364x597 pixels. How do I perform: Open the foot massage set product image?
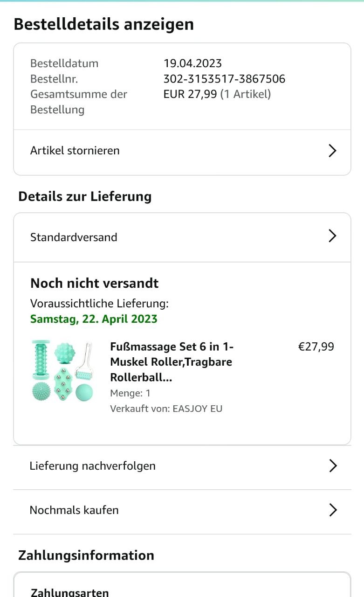coord(62,371)
